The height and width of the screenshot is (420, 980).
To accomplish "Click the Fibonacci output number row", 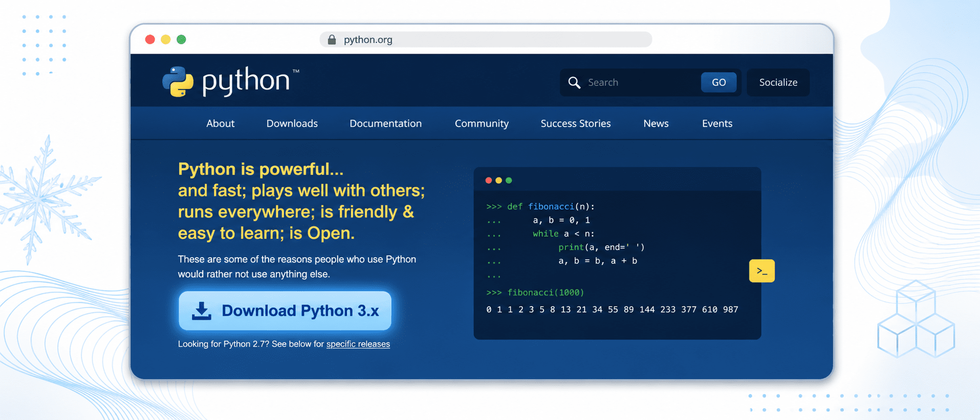I will [x=612, y=310].
